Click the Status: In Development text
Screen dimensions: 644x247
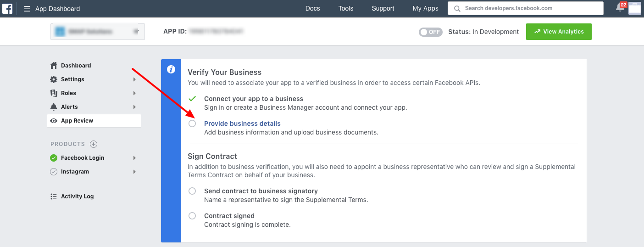pyautogui.click(x=483, y=32)
